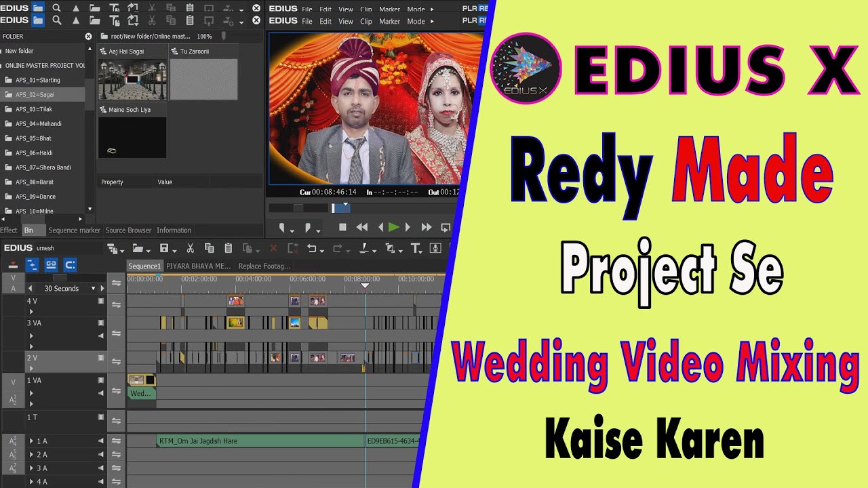
Task: Toggle sync-lock on the 3 VA track
Action: pyautogui.click(x=116, y=333)
